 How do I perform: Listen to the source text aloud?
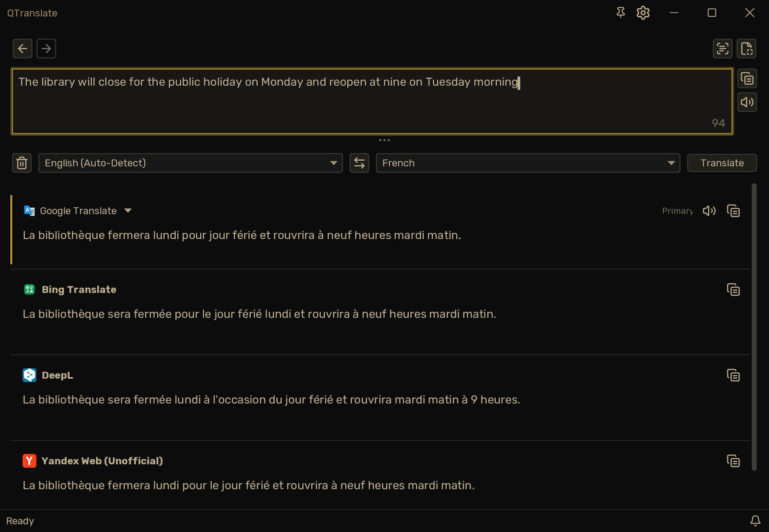click(x=747, y=102)
